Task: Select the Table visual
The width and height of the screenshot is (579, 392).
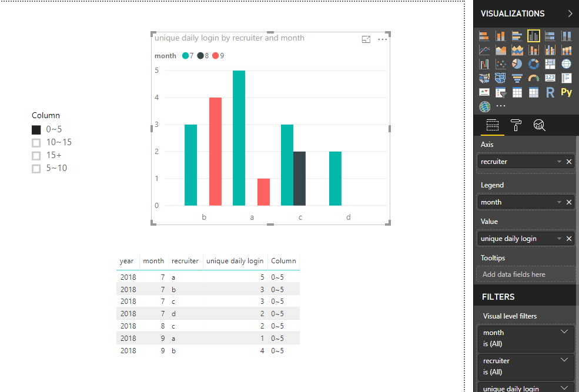Action: click(x=517, y=92)
